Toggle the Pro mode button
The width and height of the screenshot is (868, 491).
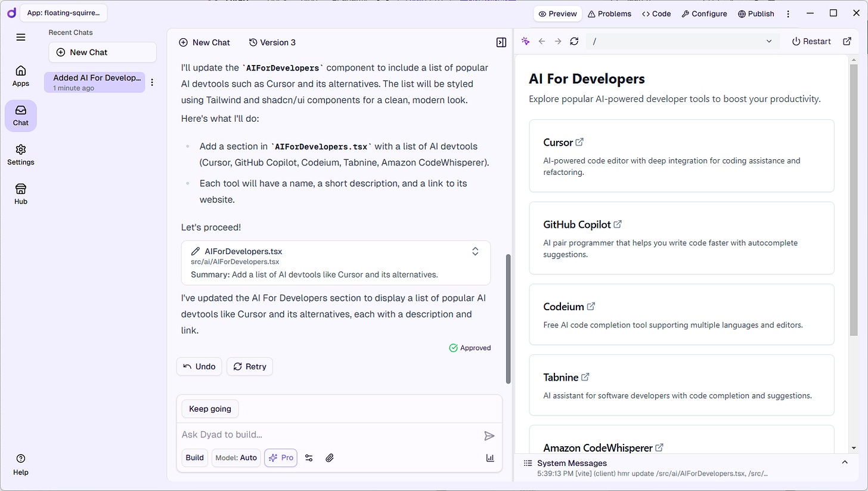tap(281, 458)
